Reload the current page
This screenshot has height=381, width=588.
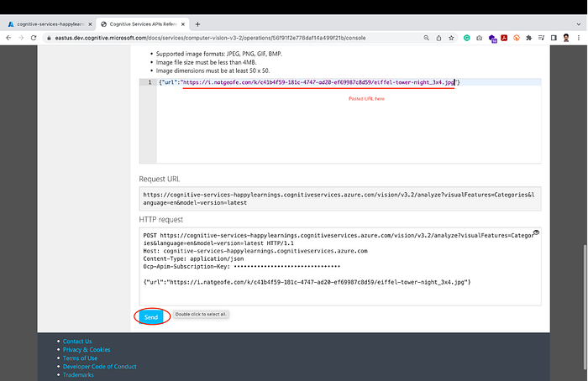pos(34,38)
